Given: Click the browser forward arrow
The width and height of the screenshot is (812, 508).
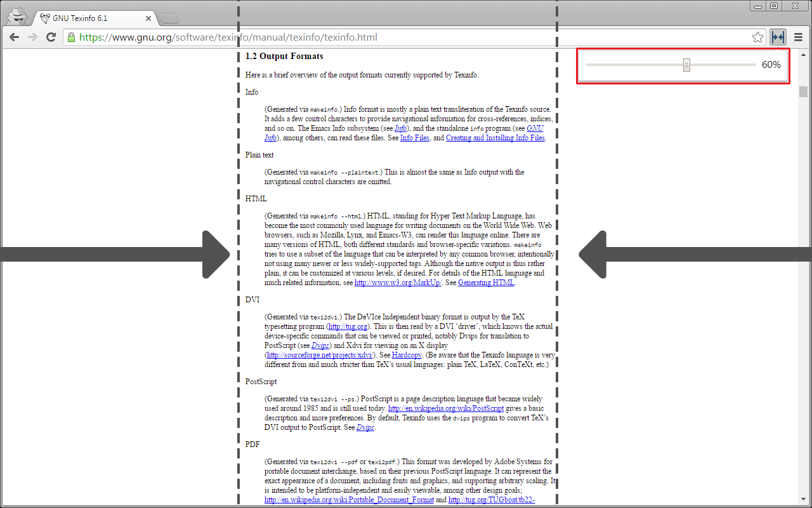Looking at the screenshot, I should (32, 37).
